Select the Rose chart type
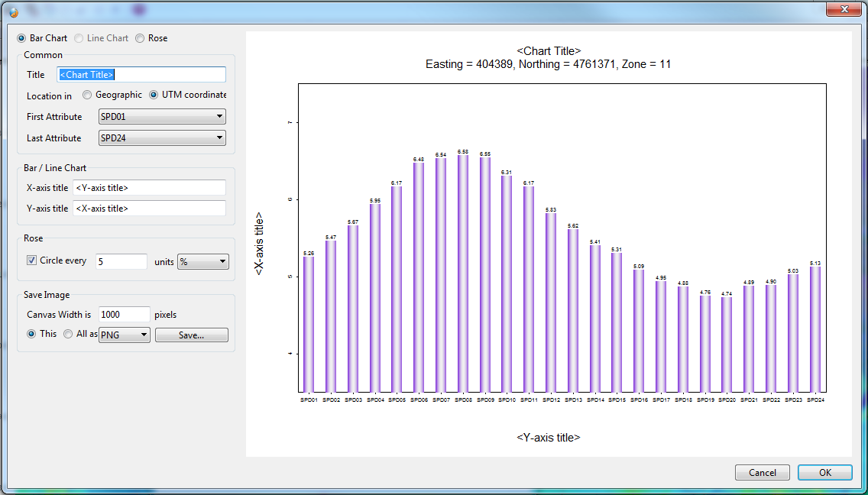Image resolution: width=868 pixels, height=495 pixels. [140, 38]
